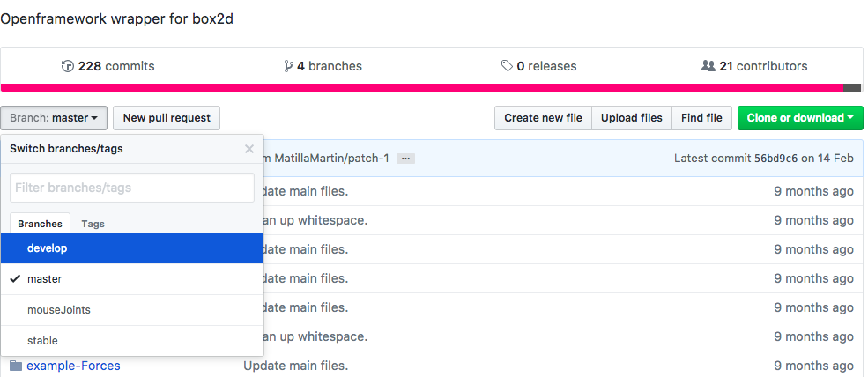Viewport: 868px width, 377px height.
Task: Click the commits clock icon
Action: tap(68, 66)
